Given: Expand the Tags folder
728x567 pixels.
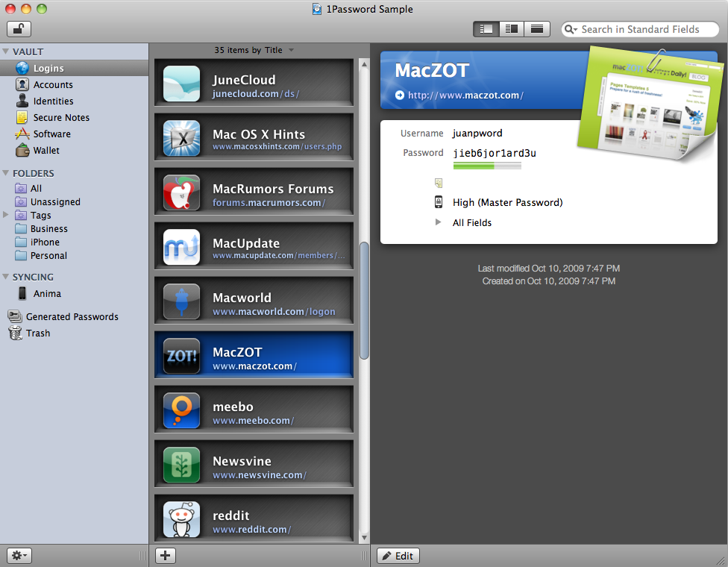Looking at the screenshot, I should [x=5, y=215].
